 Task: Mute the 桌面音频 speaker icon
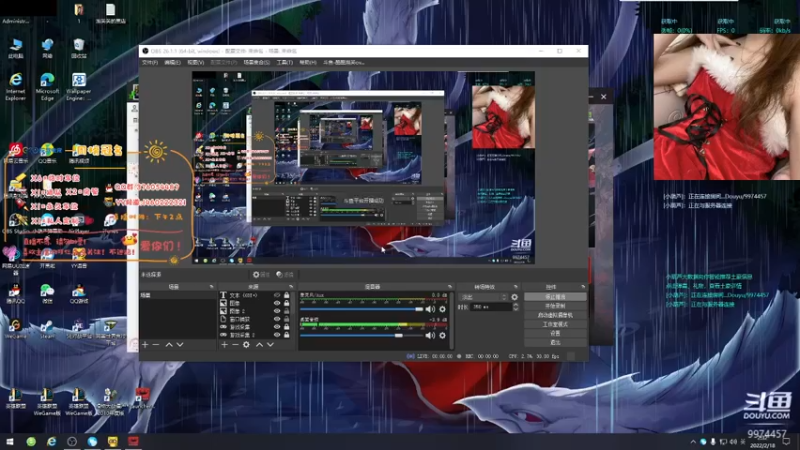pyautogui.click(x=431, y=335)
